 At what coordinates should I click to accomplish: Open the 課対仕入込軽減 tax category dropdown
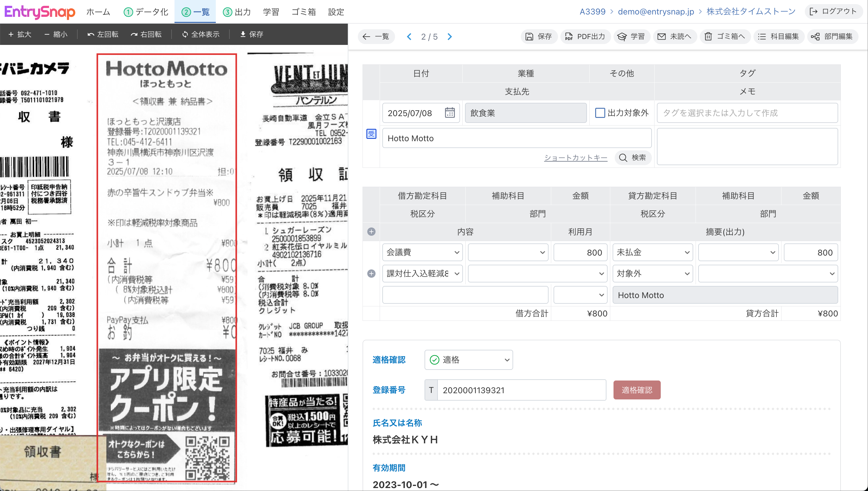coord(422,274)
